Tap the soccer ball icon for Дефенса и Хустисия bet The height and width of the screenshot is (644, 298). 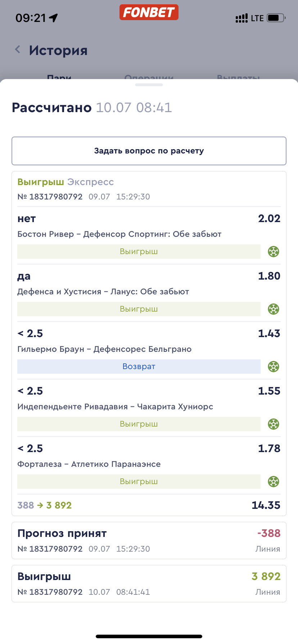[274, 309]
